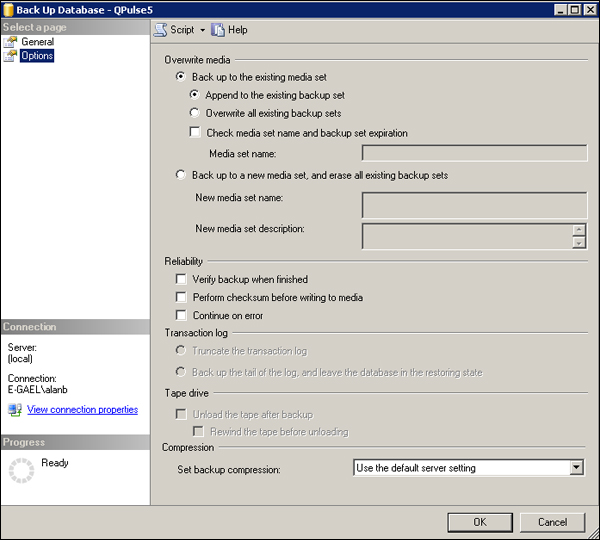Enable Verify backup when finished
This screenshot has width=600, height=540.
point(181,279)
